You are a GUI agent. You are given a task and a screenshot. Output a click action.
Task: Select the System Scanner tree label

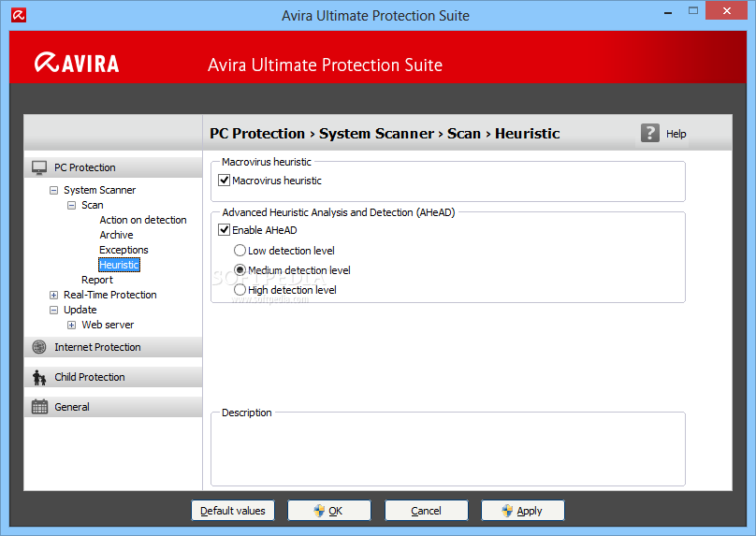pyautogui.click(x=99, y=190)
